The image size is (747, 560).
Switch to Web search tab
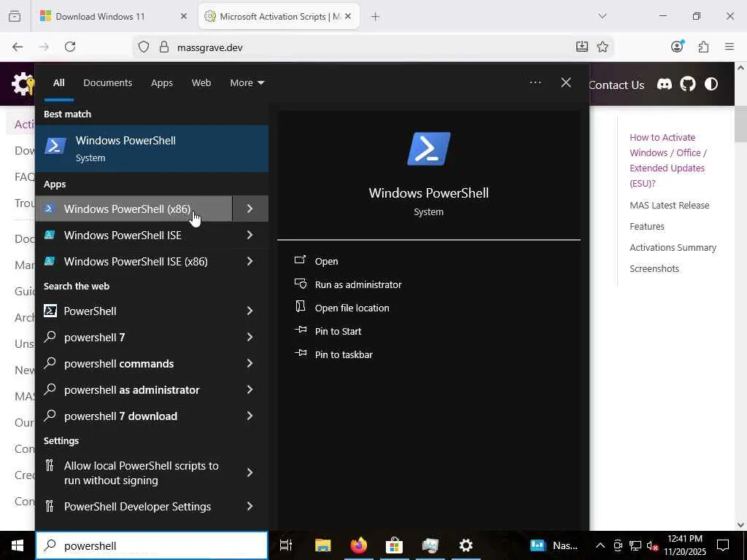point(201,83)
